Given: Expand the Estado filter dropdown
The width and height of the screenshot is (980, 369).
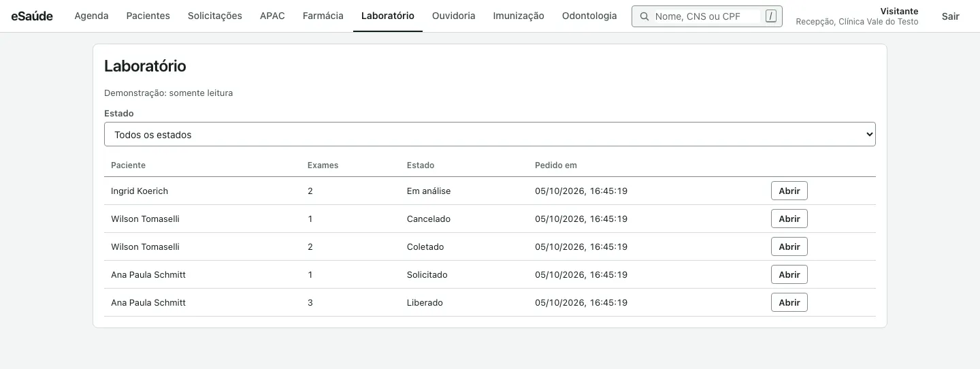Looking at the screenshot, I should point(490,135).
